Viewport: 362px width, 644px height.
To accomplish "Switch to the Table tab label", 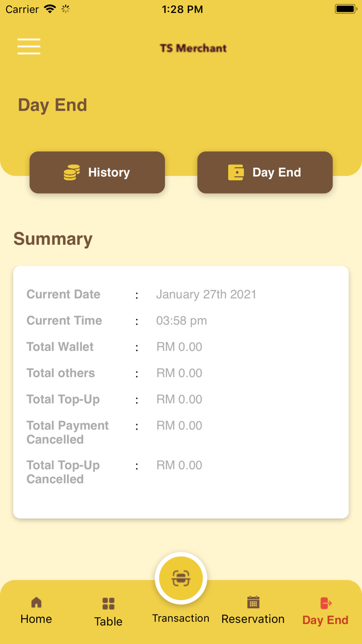I will click(109, 622).
